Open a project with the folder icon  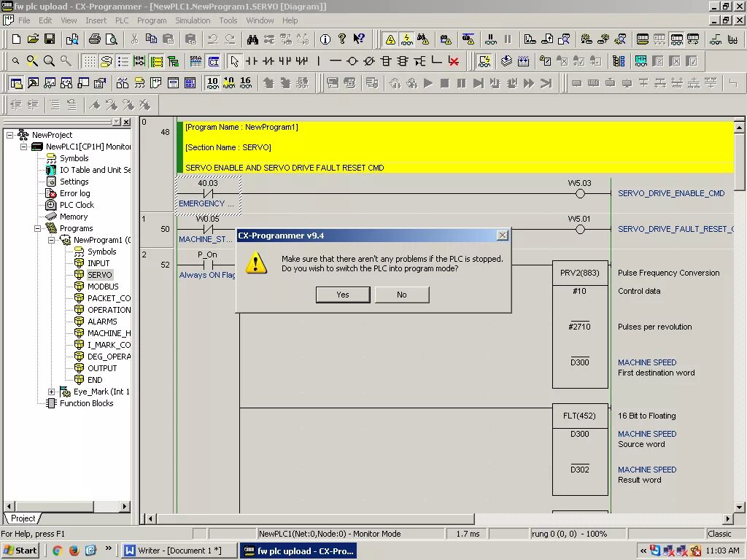pos(33,39)
